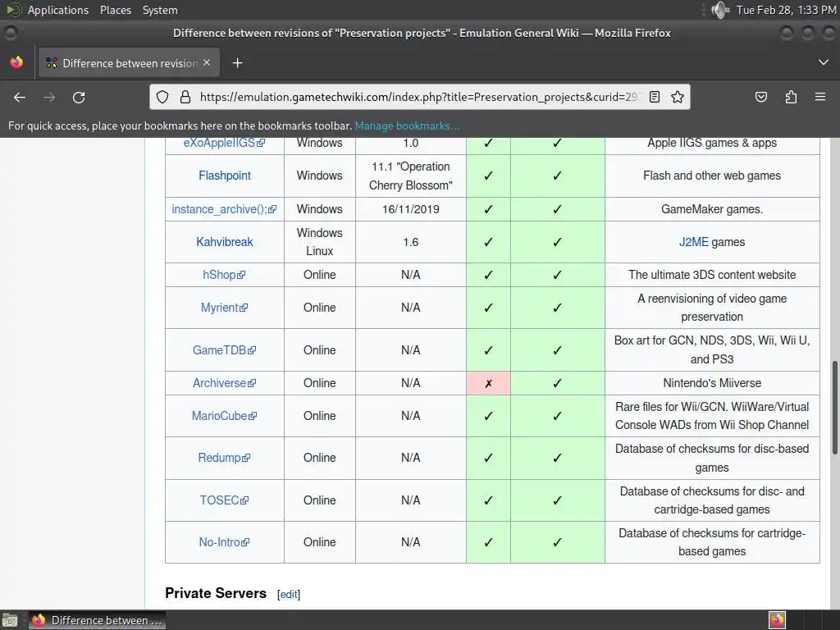Follow the Manage bookmarks link
This screenshot has height=630, width=840.
407,126
